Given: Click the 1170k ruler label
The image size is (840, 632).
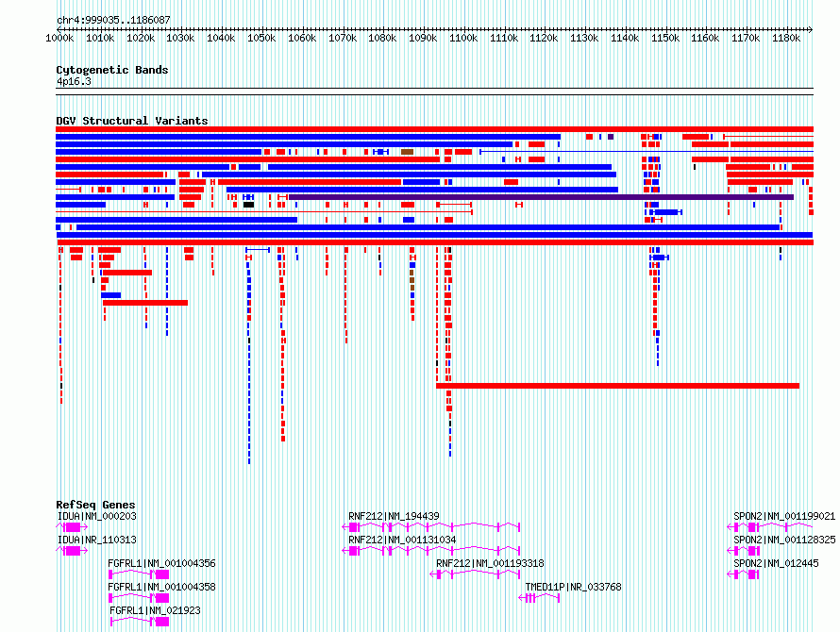Looking at the screenshot, I should [x=746, y=39].
